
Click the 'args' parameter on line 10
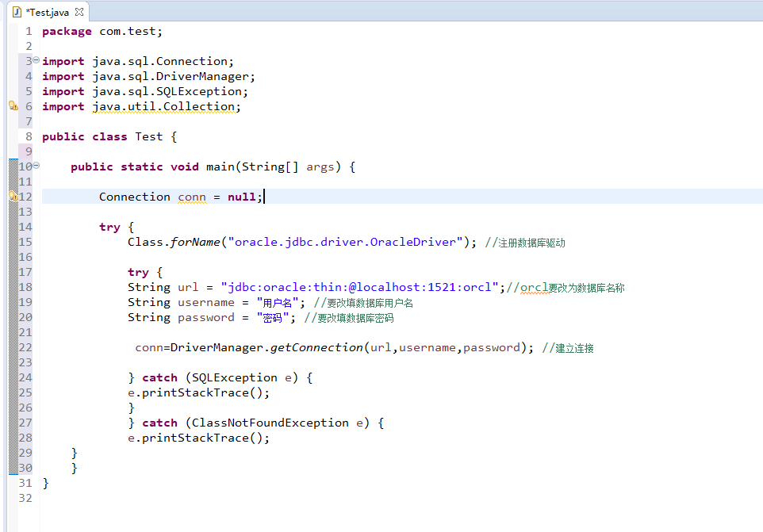(320, 166)
